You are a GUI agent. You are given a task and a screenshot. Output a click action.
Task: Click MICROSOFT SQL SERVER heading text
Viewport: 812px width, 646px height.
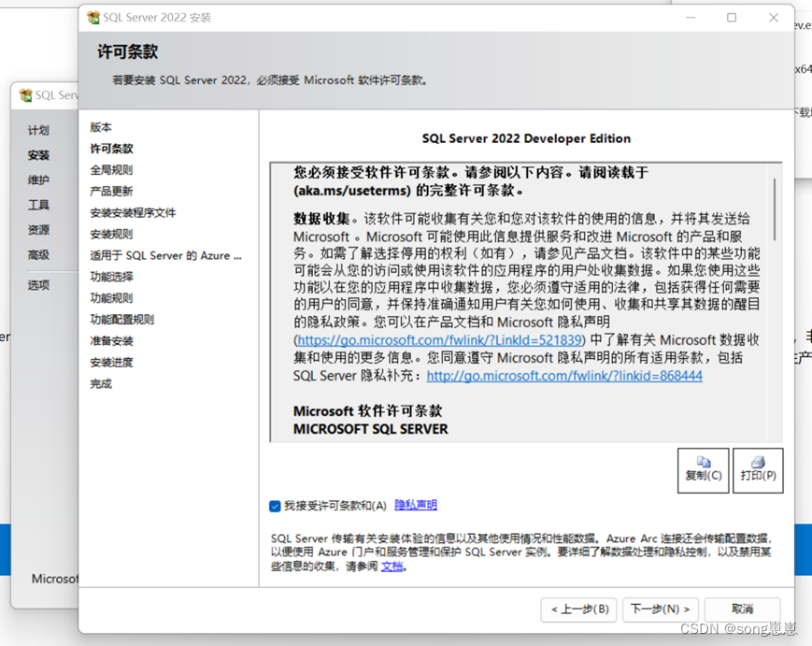(x=371, y=429)
